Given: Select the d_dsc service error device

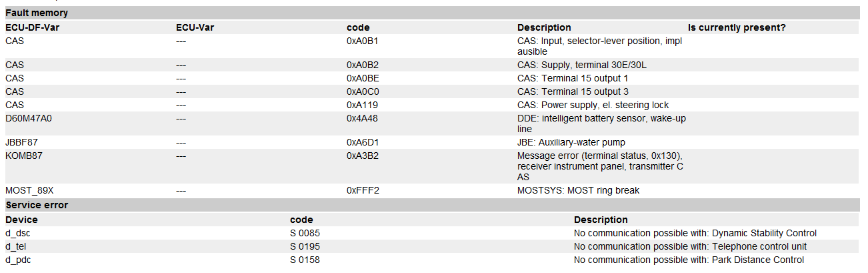Looking at the screenshot, I should pos(18,233).
